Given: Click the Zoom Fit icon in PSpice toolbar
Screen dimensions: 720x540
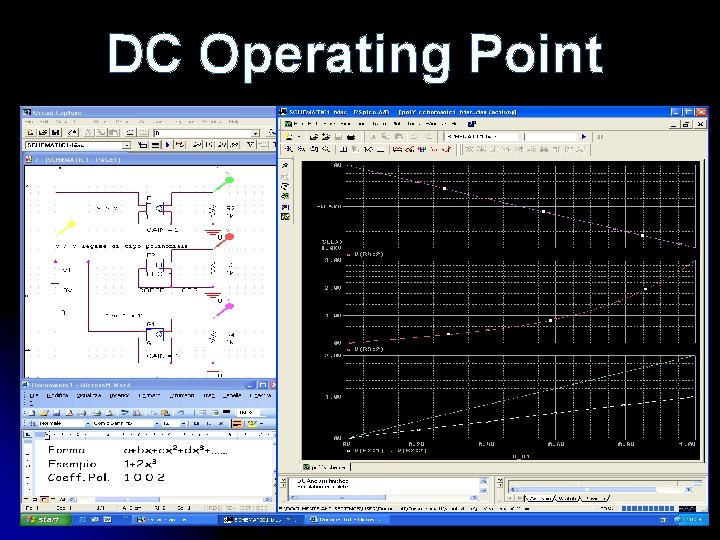Looking at the screenshot, I should pyautogui.click(x=326, y=149).
